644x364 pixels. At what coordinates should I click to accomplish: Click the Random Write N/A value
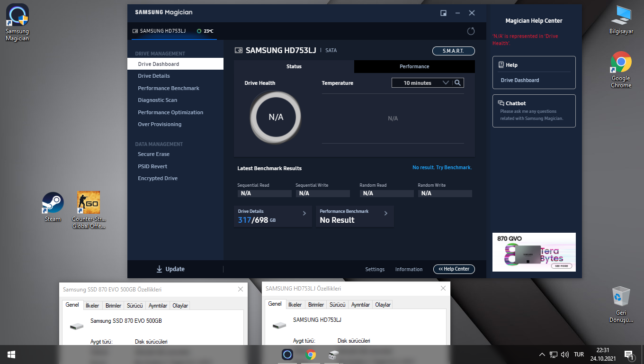click(445, 193)
